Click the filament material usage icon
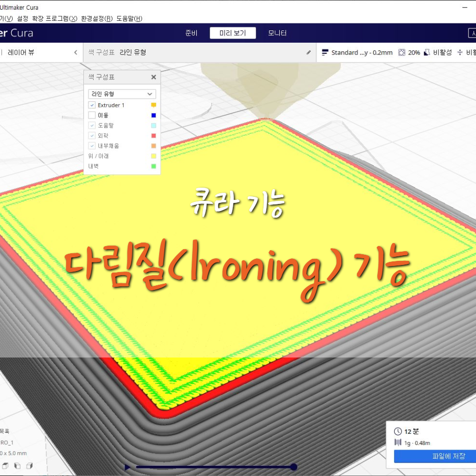The width and height of the screenshot is (476, 476). 398,442
